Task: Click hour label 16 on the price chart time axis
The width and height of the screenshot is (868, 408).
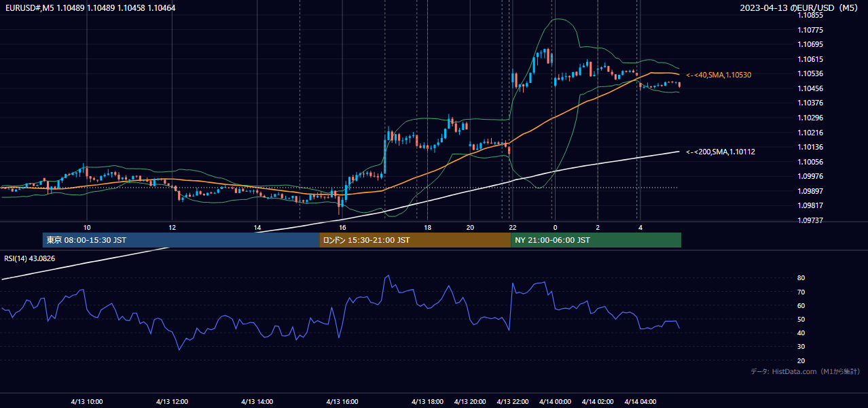Action: (x=342, y=227)
